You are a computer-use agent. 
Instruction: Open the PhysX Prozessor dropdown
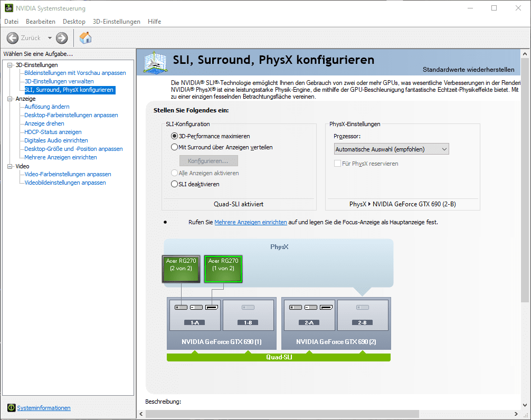click(392, 149)
